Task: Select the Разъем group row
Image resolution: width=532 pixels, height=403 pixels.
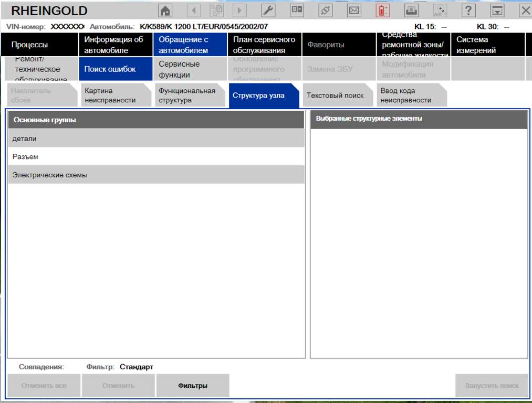Action: [x=156, y=157]
